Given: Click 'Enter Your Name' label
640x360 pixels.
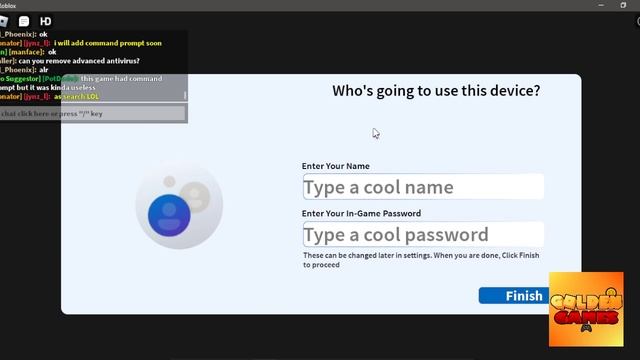Looking at the screenshot, I should click(336, 166).
